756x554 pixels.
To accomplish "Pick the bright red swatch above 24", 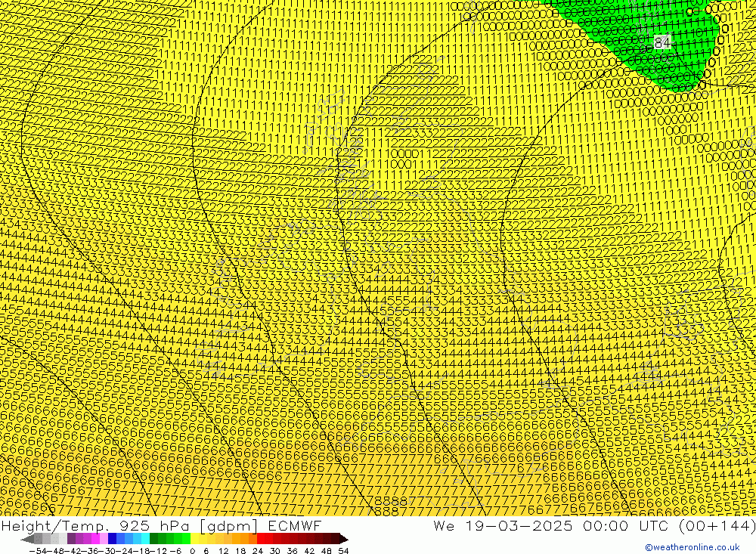I will tap(262, 539).
